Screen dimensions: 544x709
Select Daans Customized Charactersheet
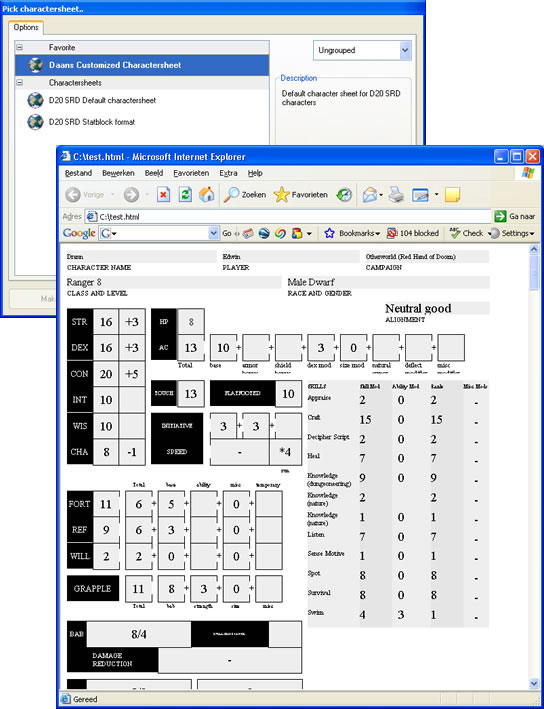tap(142, 65)
